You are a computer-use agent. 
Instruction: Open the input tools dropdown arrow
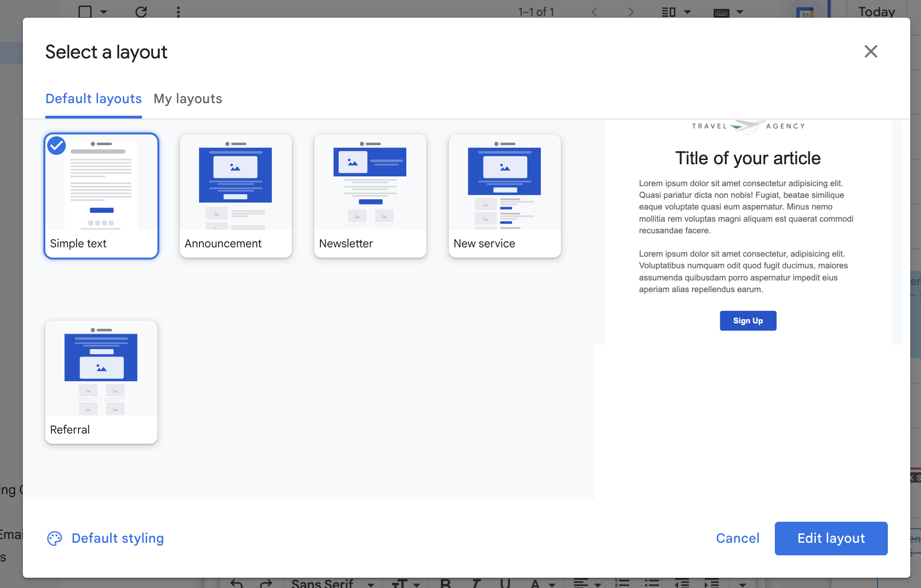[x=740, y=12]
